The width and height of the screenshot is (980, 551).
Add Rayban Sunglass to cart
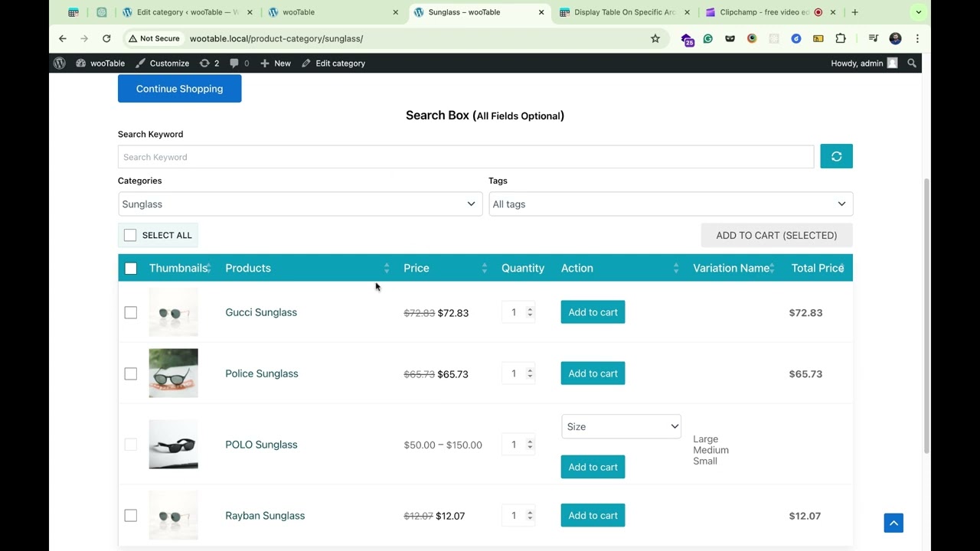[593, 516]
